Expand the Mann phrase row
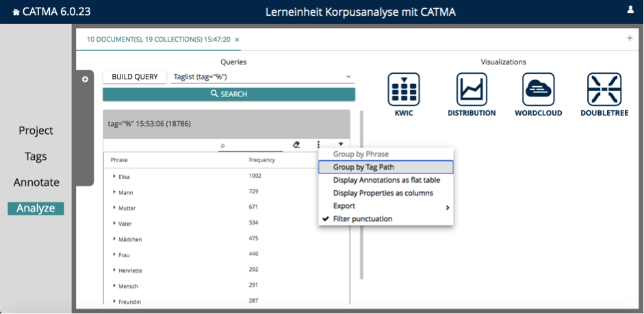Viewport: 644px width, 314px height. tap(114, 192)
